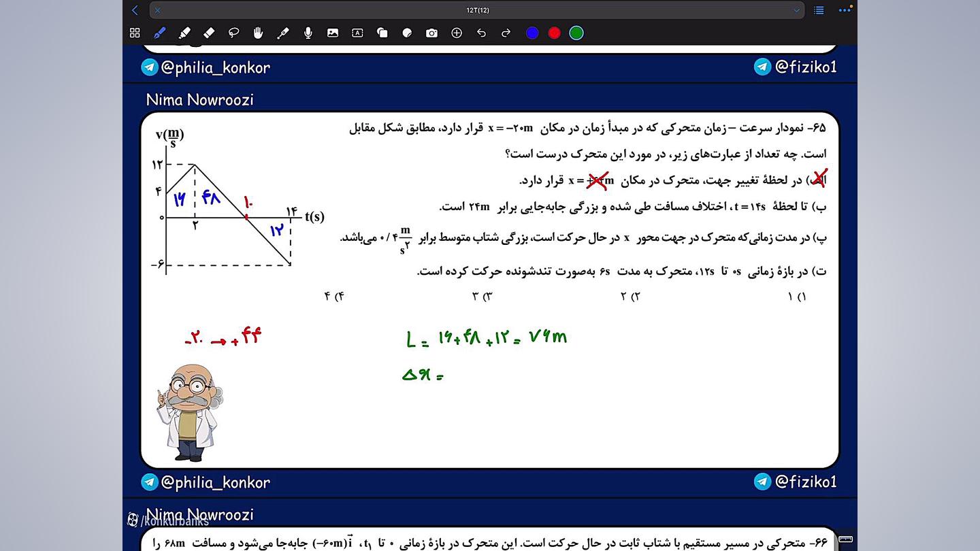Click the red handwritten −20 → +44 note
The width and height of the screenshot is (980, 551).
223,337
